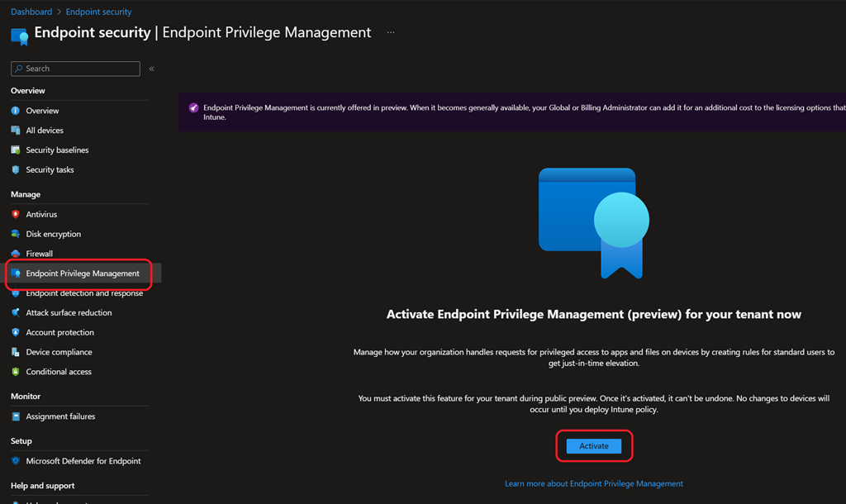Click the large Endpoint Privilege Management badge illustration
The image size is (846, 504).
click(x=593, y=223)
